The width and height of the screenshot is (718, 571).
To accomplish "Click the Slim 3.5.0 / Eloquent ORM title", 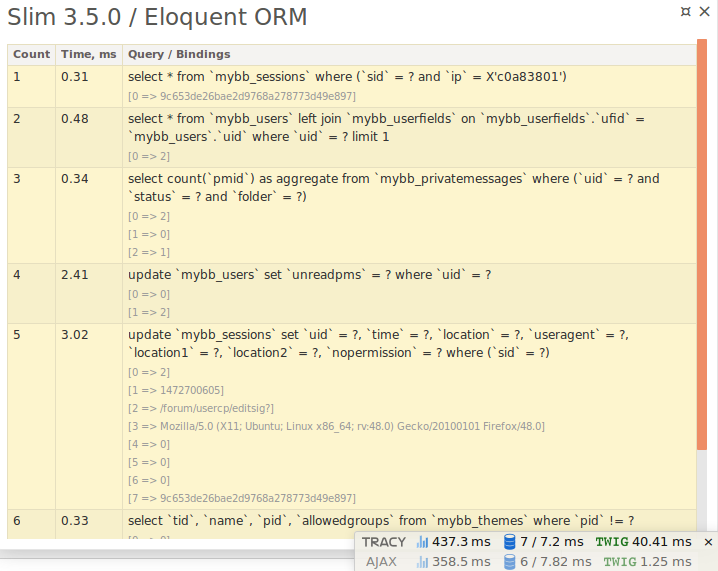I will (x=157, y=17).
